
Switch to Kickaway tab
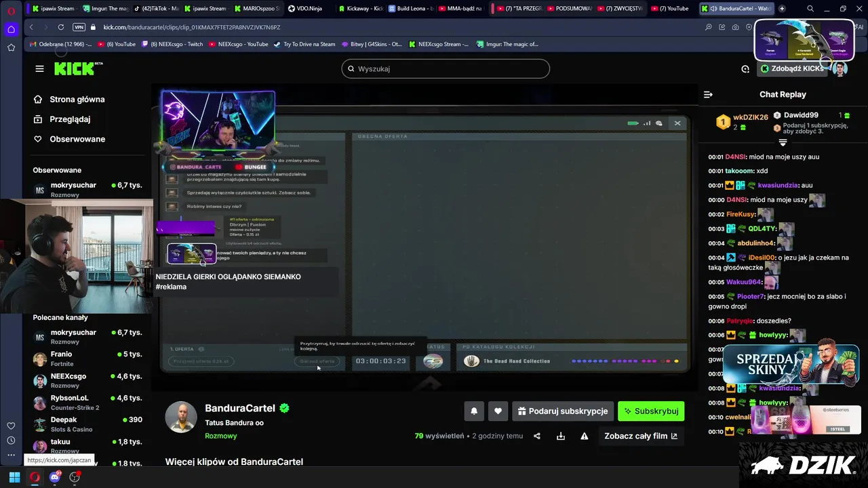tap(360, 9)
